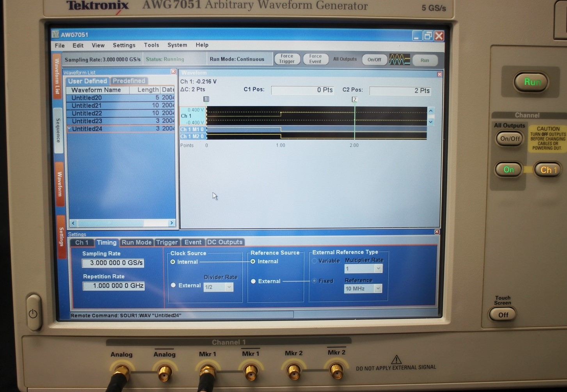Click the Ch 1 M2 marker label

[x=192, y=137]
